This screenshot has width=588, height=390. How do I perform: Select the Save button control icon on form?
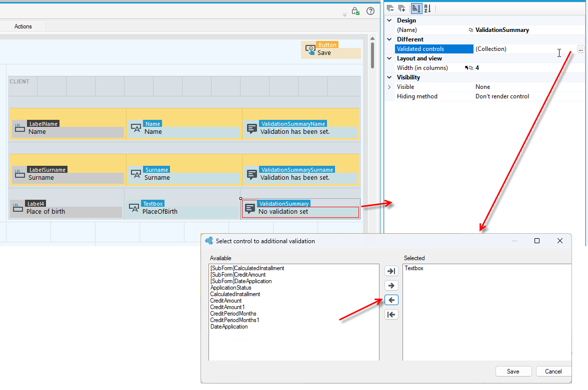[310, 50]
